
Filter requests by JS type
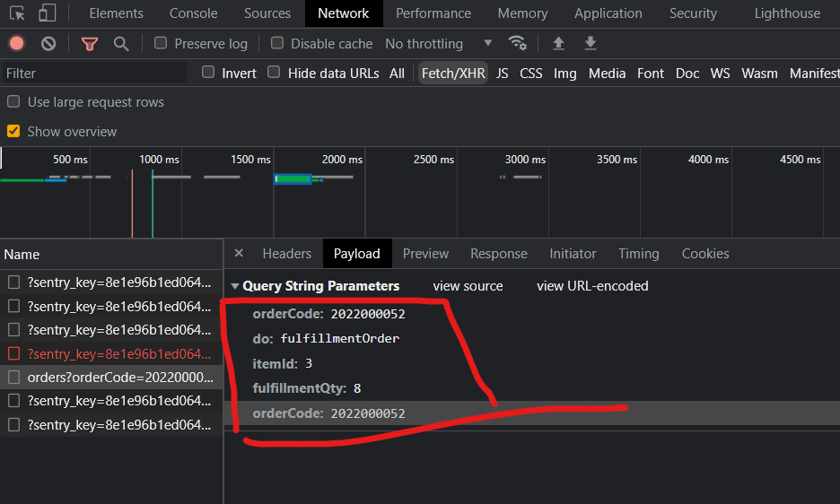502,74
